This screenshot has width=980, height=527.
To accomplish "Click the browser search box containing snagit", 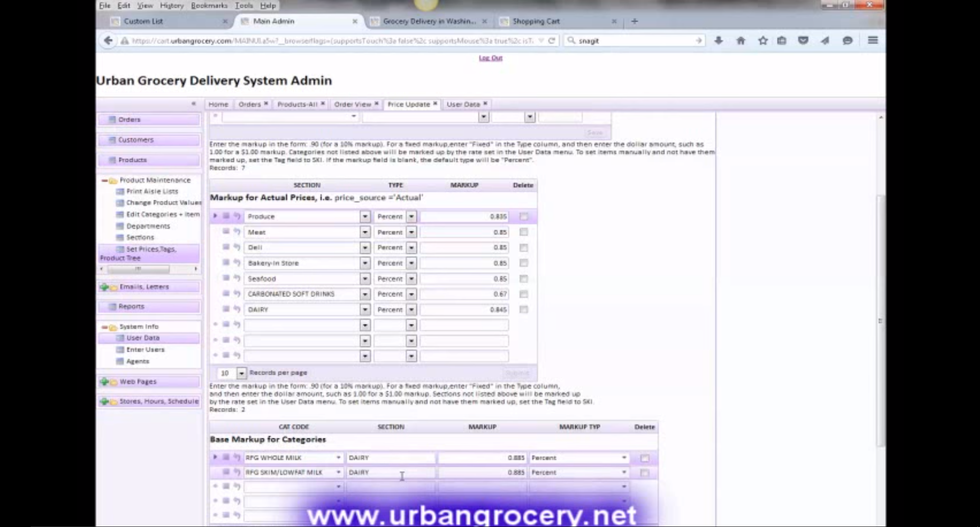I will pos(635,40).
